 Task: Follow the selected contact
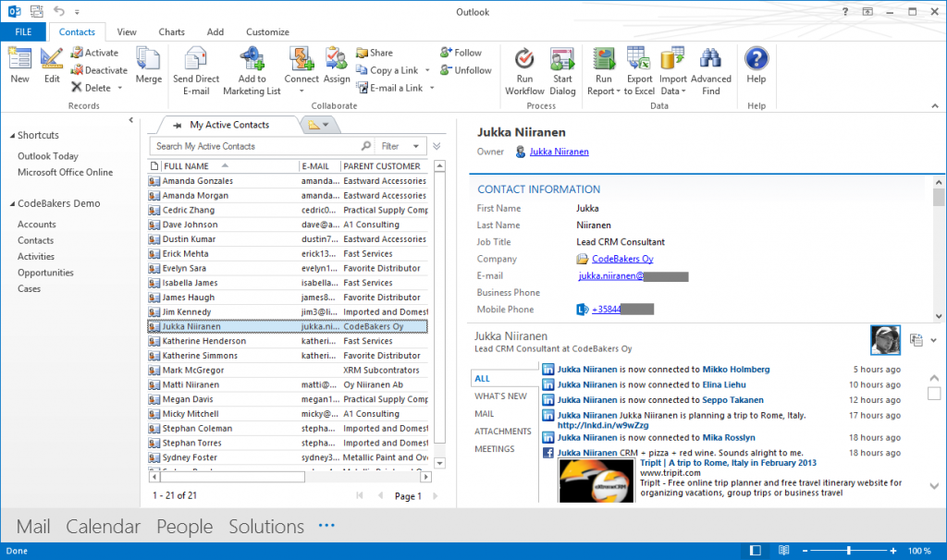461,53
